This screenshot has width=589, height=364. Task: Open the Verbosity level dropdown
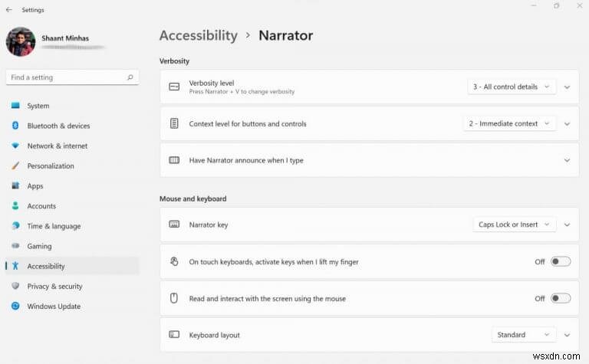[512, 87]
